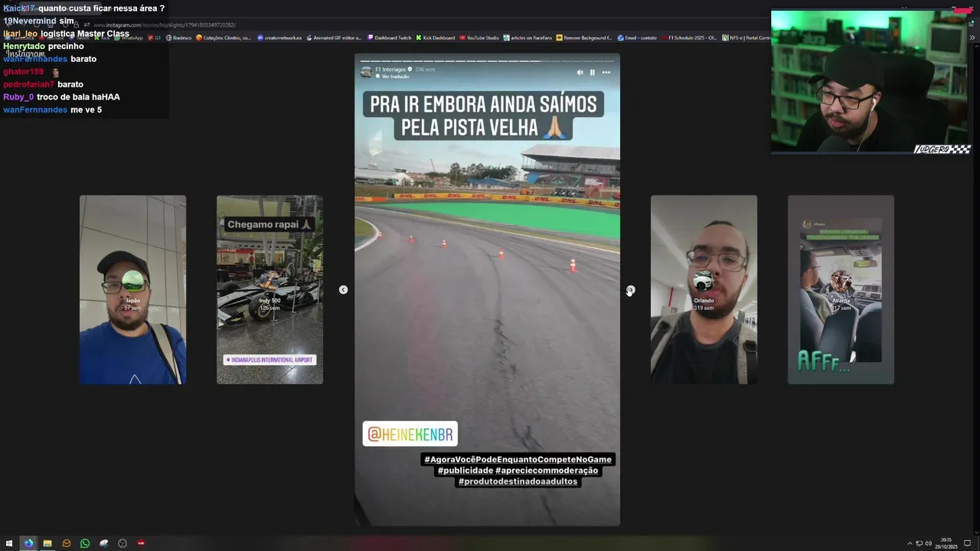The width and height of the screenshot is (980, 551).
Task: Open the Email – contato bookmark
Action: point(637,37)
